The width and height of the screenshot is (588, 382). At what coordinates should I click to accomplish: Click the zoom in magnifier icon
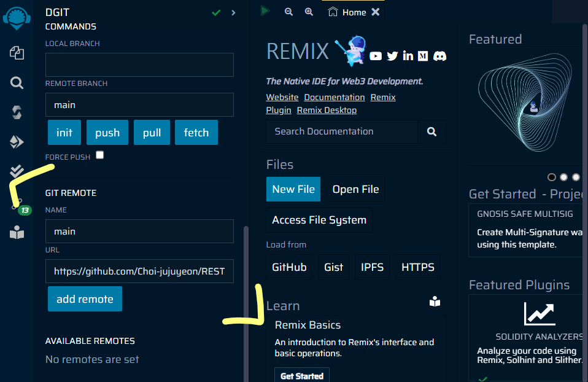tap(309, 12)
